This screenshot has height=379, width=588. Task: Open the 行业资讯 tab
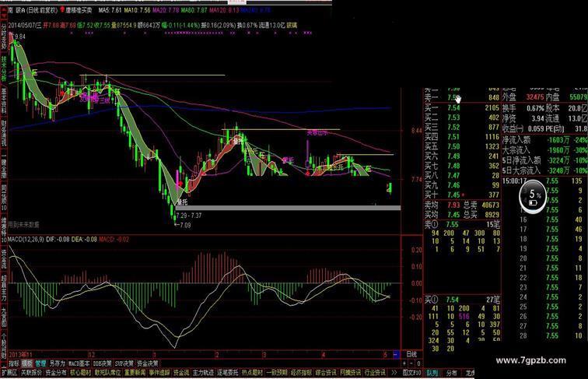(x=375, y=373)
